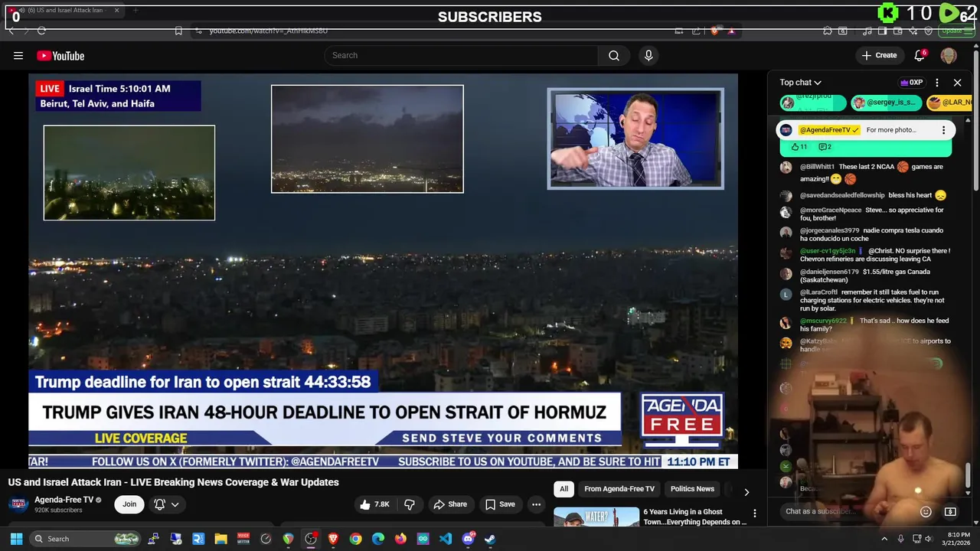
Task: Open live chat more options menu
Action: pos(937,83)
